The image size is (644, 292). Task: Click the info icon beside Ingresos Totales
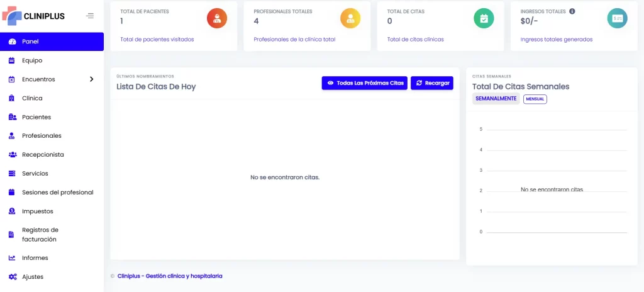coord(572,11)
